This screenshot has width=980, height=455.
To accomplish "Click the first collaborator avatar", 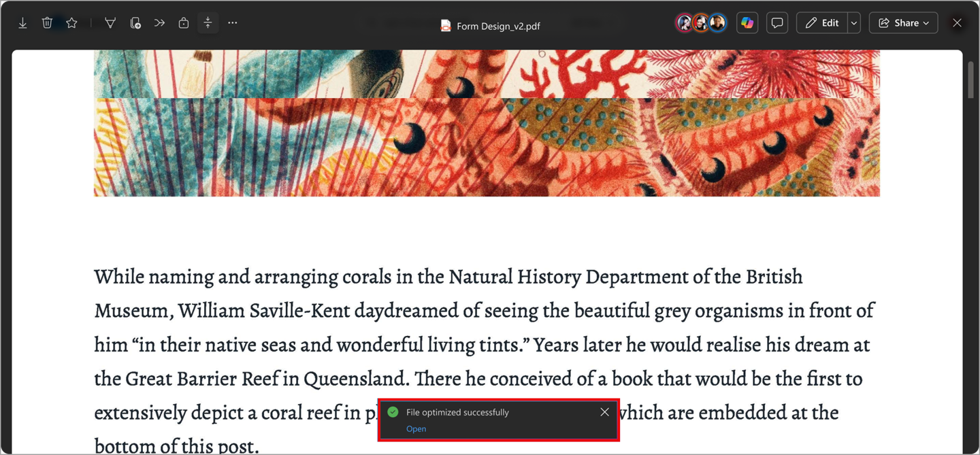I will (684, 23).
